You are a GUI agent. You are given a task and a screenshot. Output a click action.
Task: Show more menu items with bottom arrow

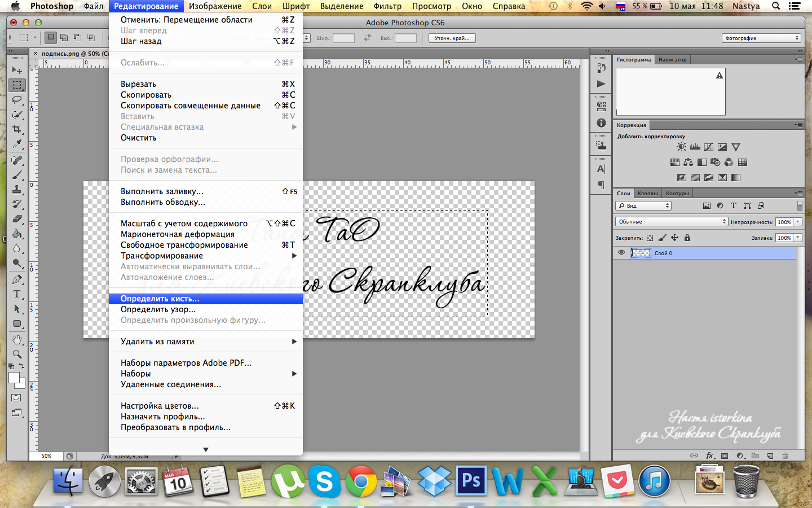[206, 449]
